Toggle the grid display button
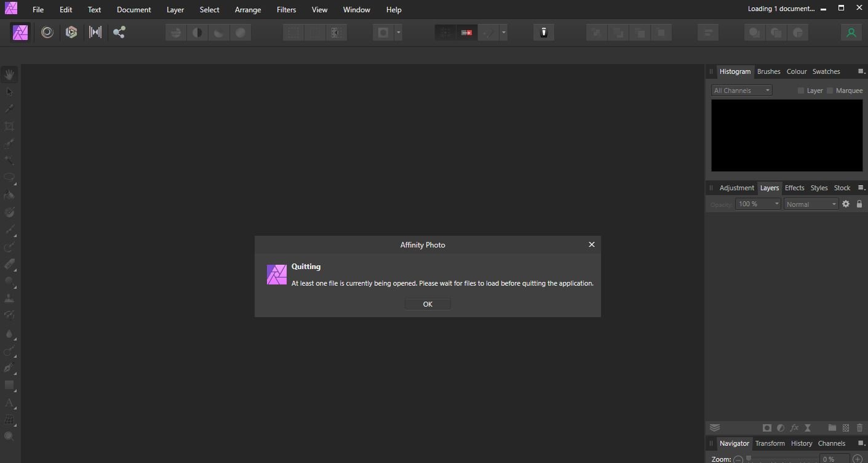This screenshot has height=463, width=868. 445,33
